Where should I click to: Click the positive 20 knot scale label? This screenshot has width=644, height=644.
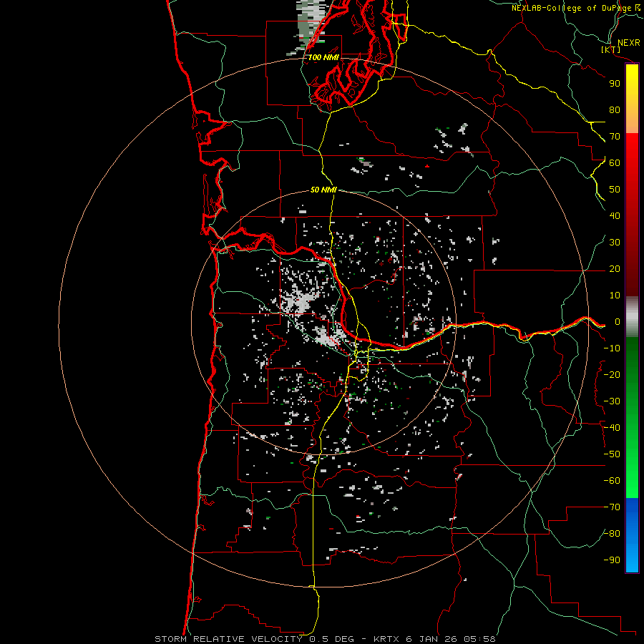point(615,268)
